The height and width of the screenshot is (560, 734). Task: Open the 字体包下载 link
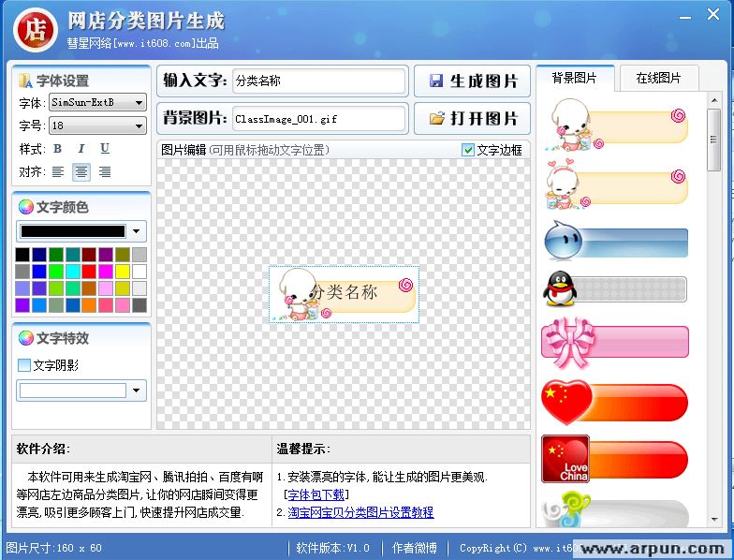316,494
